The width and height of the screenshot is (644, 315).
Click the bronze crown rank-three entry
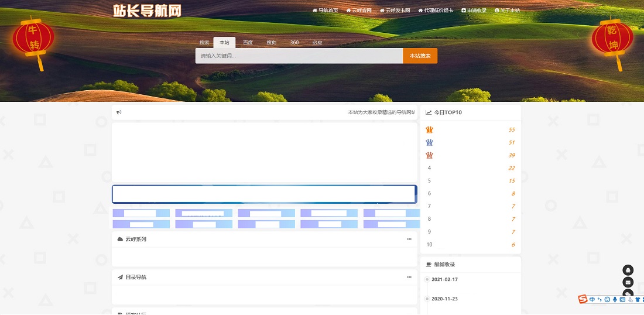pyautogui.click(x=429, y=155)
